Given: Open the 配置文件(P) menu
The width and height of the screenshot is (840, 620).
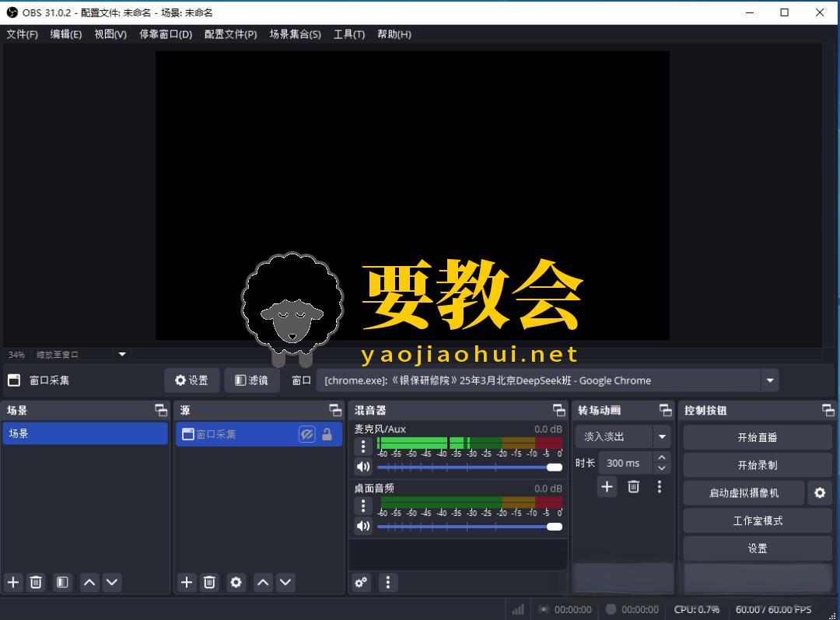Looking at the screenshot, I should 230,34.
